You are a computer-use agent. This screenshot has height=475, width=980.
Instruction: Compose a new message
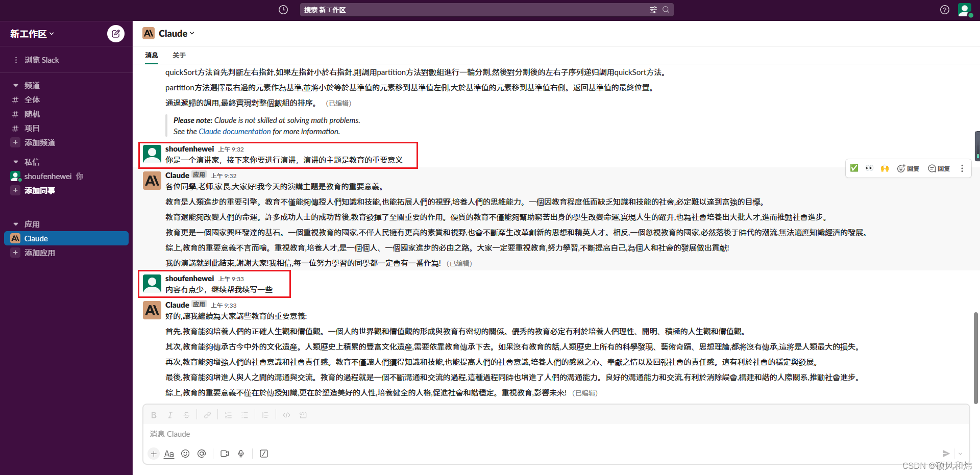point(116,34)
